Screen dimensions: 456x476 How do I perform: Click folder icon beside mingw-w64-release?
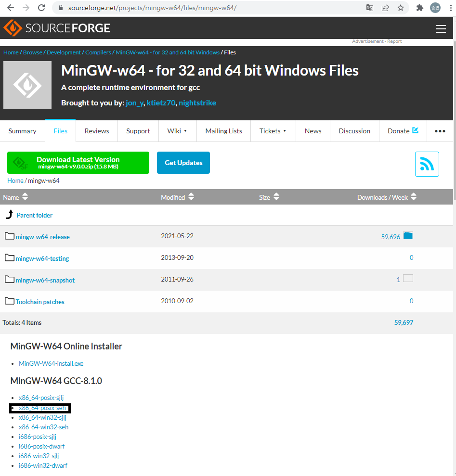click(10, 236)
